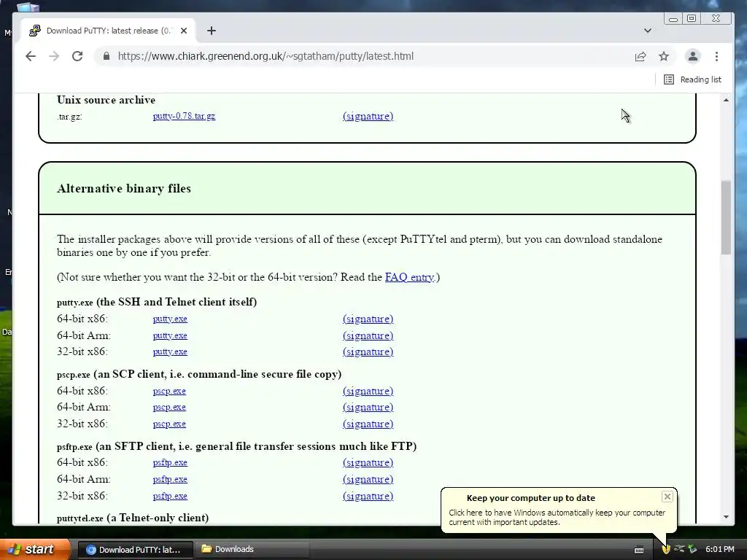Click the Windows update balloon message

[557, 517]
